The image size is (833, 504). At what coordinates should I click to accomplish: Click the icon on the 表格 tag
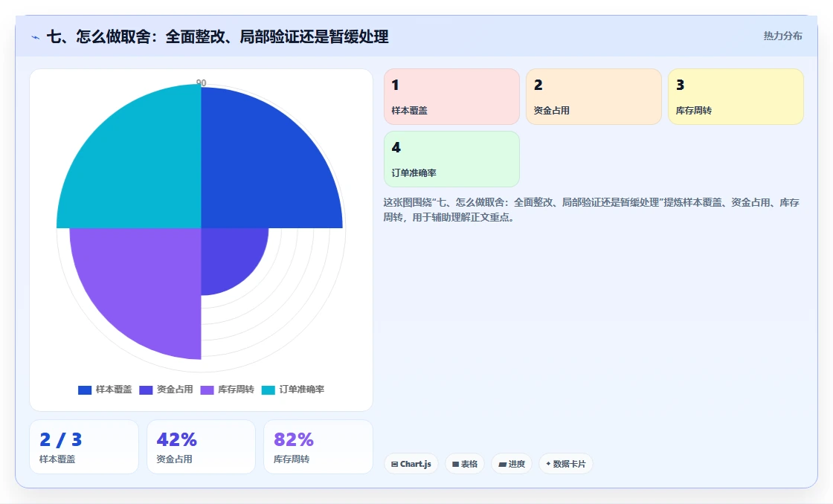click(455, 464)
